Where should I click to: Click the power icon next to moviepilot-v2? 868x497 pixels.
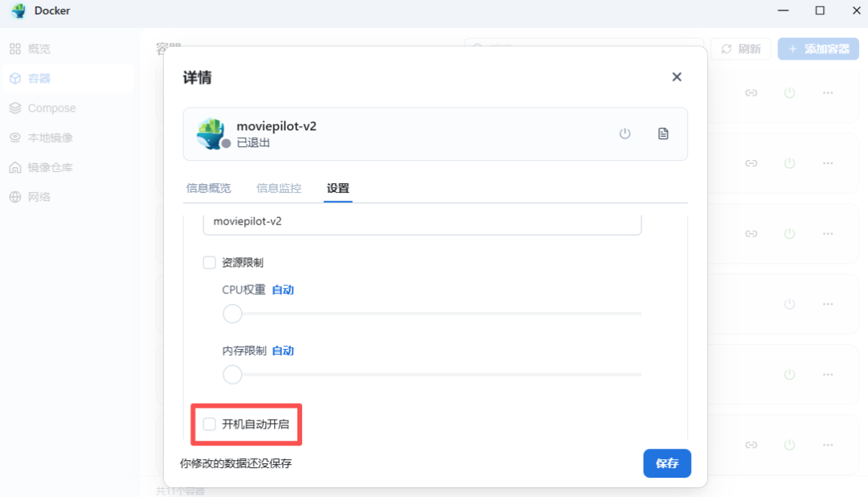pyautogui.click(x=624, y=133)
